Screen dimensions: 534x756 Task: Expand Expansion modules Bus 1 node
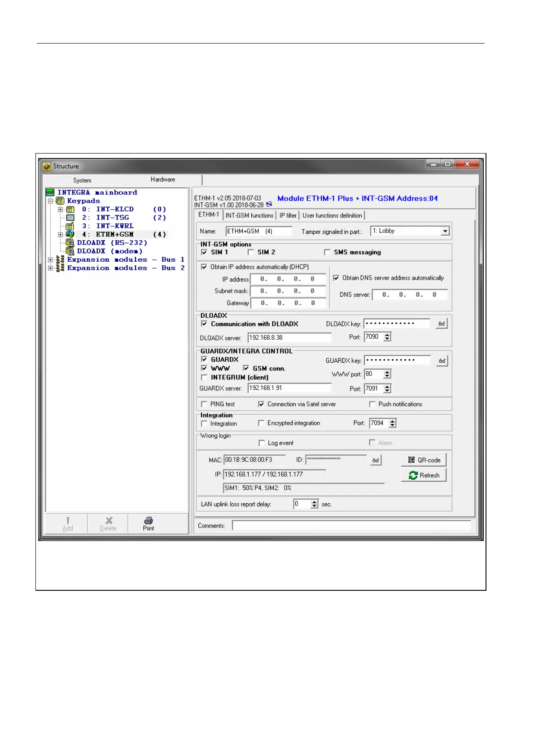[x=51, y=259]
